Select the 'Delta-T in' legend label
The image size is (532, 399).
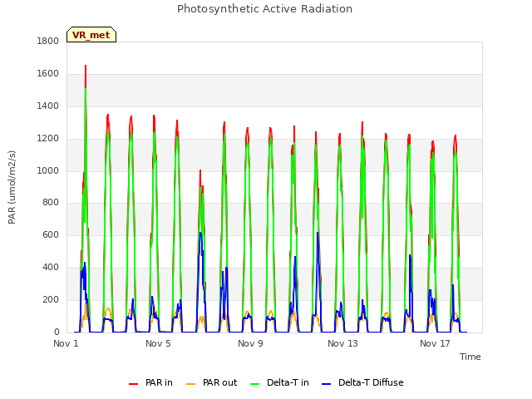pos(288,382)
